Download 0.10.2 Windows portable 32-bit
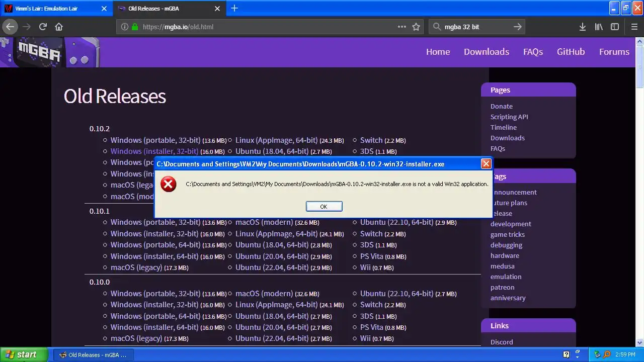Viewport: 644px width, 362px height. click(x=155, y=140)
